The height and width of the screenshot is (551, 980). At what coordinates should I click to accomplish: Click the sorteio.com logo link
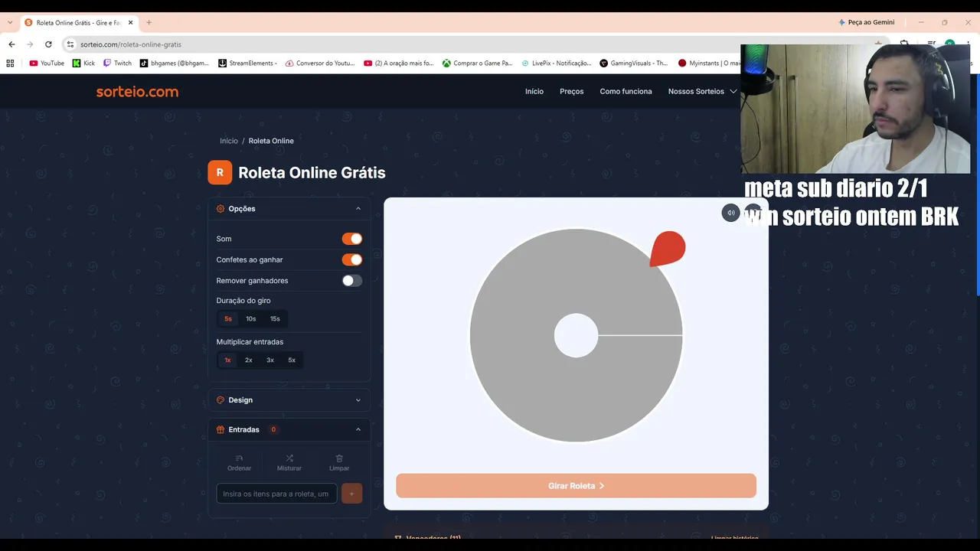pyautogui.click(x=137, y=92)
